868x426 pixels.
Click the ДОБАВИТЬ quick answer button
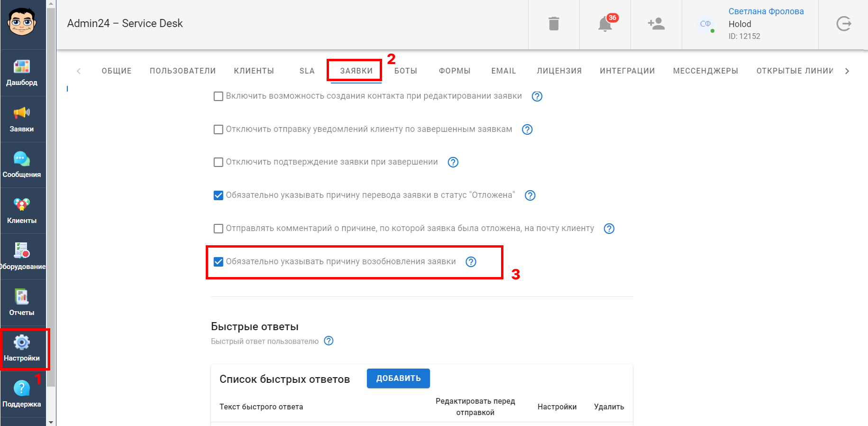coord(398,378)
